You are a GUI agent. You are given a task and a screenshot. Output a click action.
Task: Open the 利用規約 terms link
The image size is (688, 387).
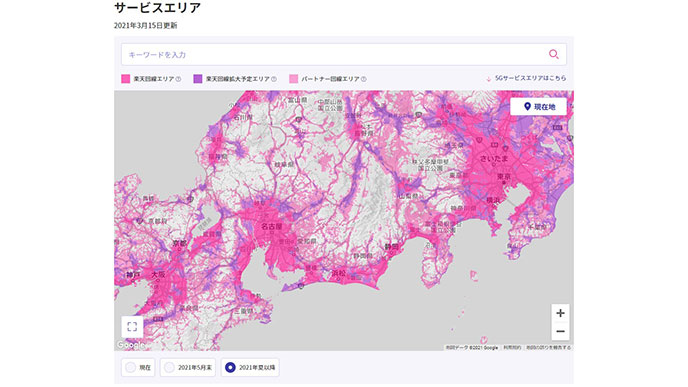click(x=512, y=348)
